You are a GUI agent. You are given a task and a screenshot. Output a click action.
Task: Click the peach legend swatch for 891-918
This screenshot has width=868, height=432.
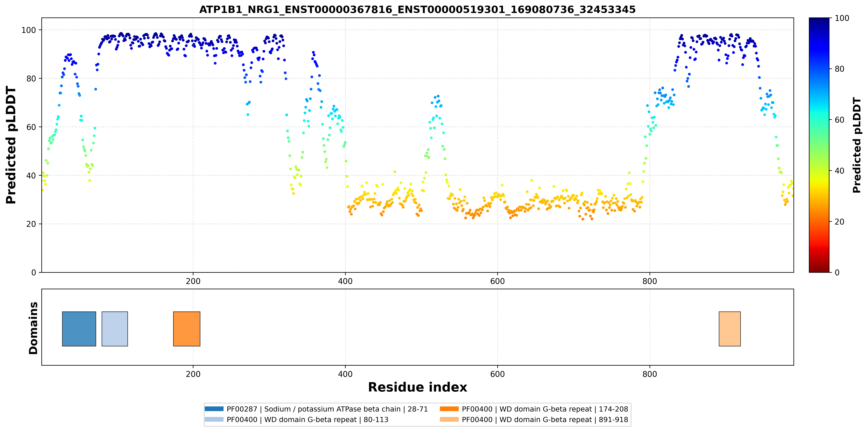(449, 419)
